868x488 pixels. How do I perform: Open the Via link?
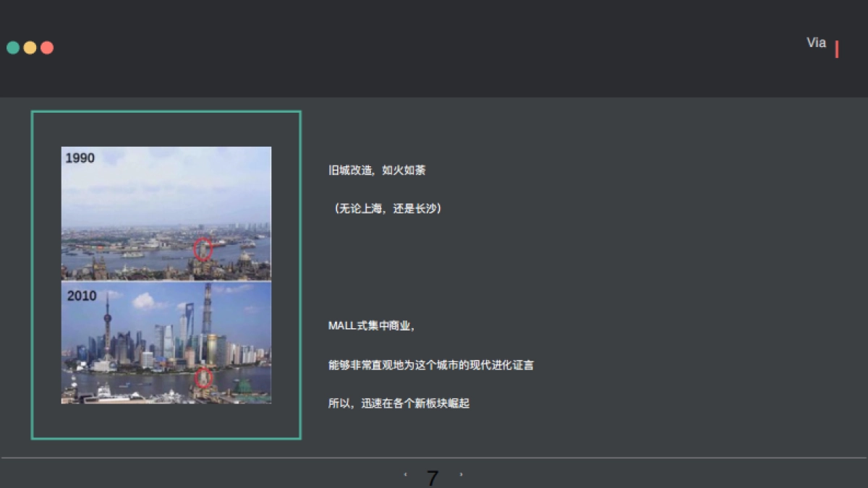point(816,42)
